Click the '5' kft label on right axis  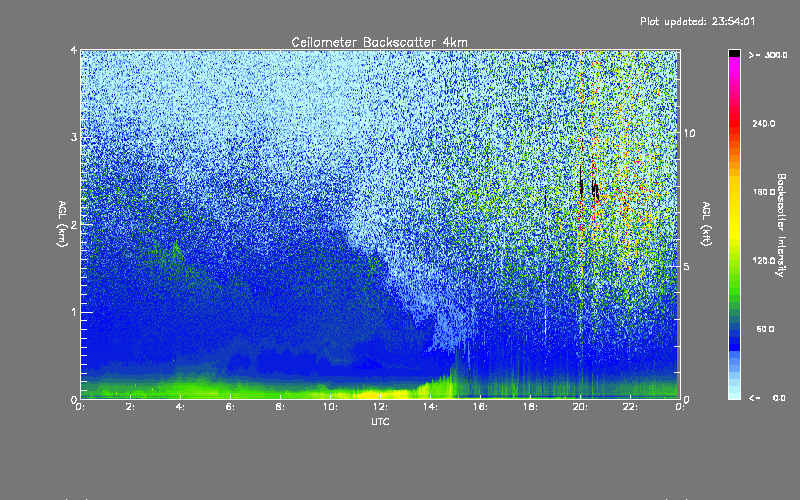(x=686, y=266)
